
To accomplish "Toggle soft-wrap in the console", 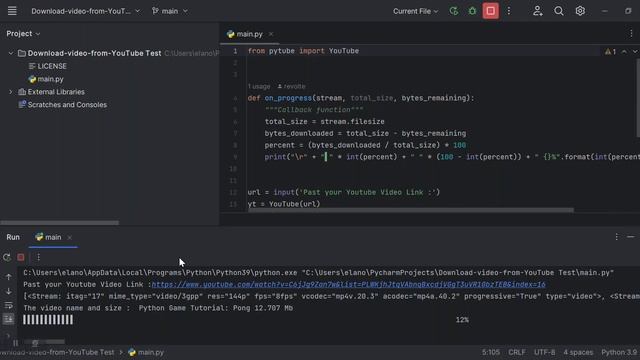I will click(9, 305).
